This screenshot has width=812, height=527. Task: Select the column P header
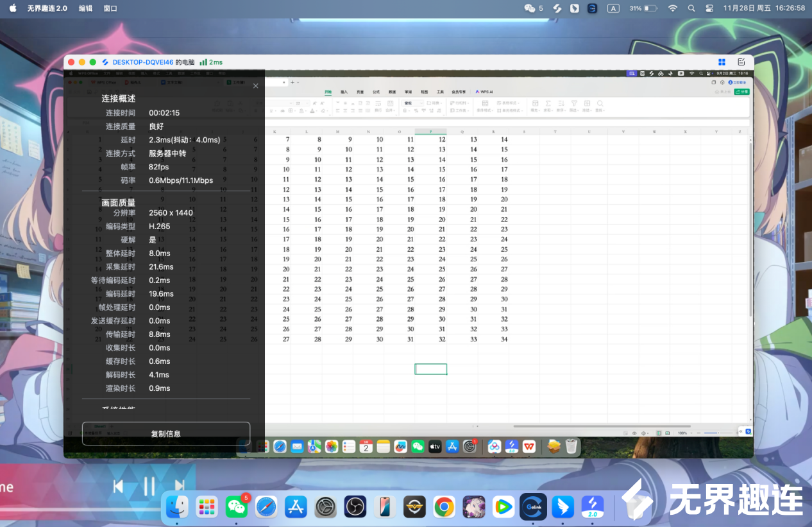[430, 131]
